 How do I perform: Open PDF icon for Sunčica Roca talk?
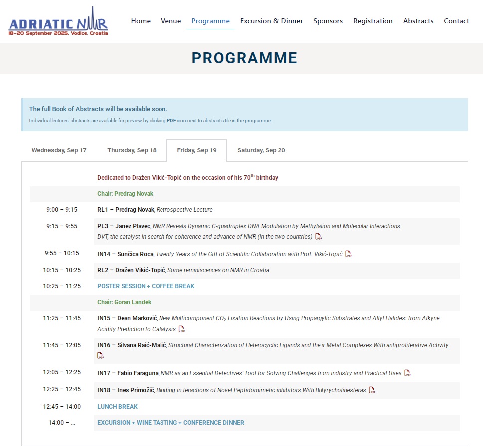point(349,254)
